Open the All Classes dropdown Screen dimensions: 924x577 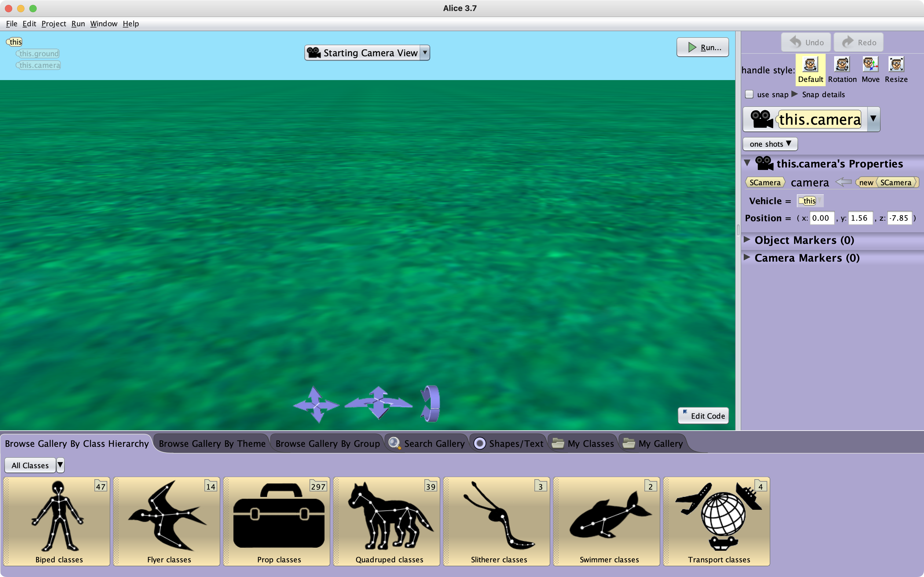(x=60, y=465)
